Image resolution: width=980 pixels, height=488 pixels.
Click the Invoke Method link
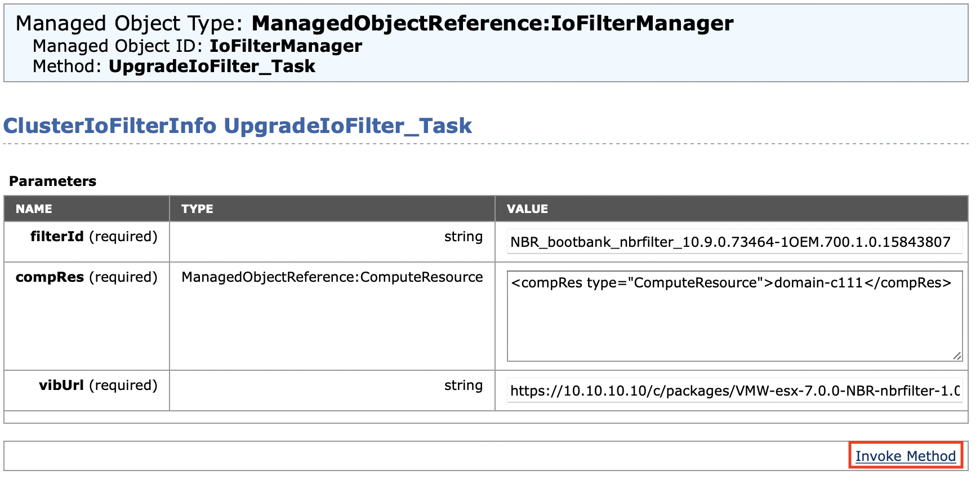[905, 456]
